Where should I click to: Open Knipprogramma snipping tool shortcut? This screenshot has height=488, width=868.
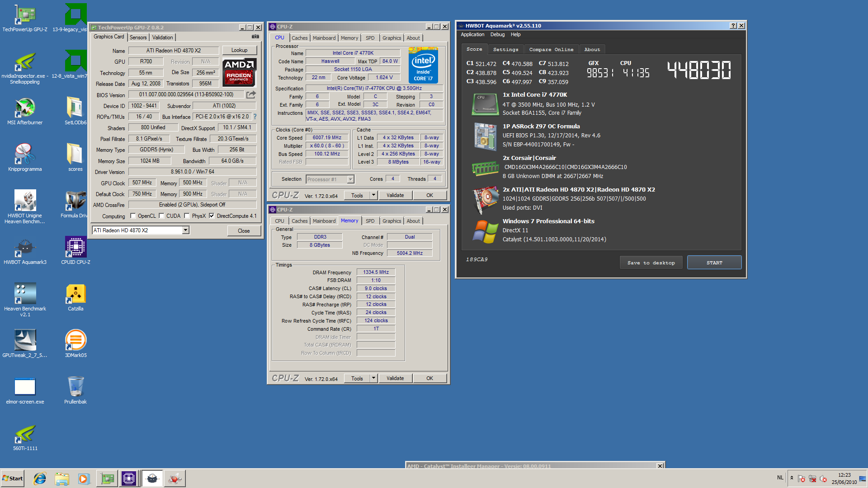pos(25,158)
